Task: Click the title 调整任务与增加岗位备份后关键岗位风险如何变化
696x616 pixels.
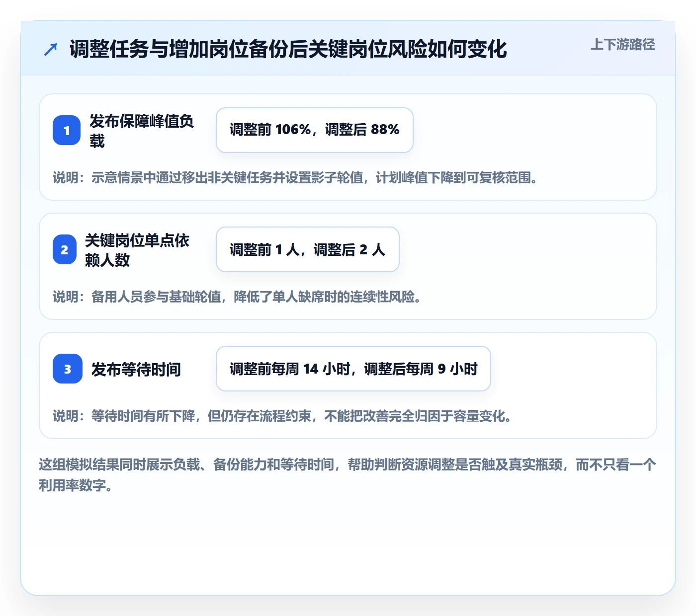Action: 288,49
